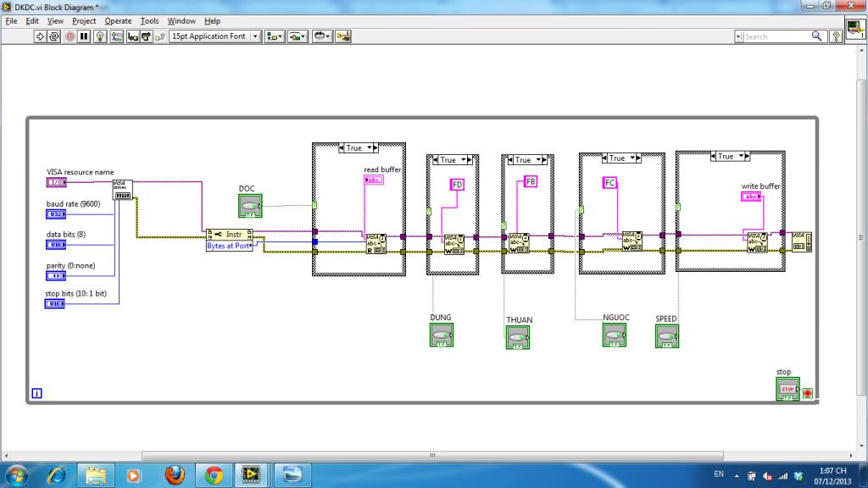Click the Step Into toolbar button

click(x=133, y=36)
